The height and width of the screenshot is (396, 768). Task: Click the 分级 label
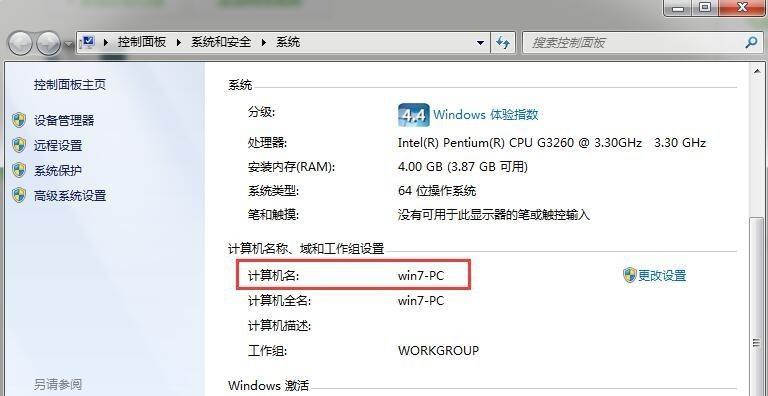click(262, 112)
